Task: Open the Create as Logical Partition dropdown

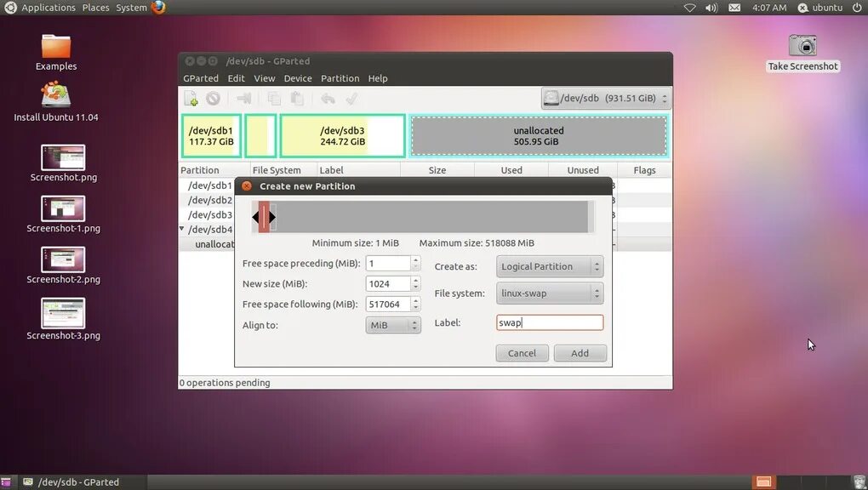Action: pyautogui.click(x=550, y=266)
